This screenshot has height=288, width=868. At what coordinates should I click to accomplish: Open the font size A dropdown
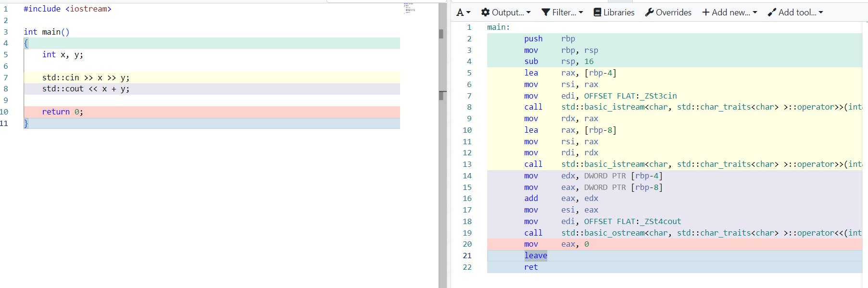(x=463, y=13)
